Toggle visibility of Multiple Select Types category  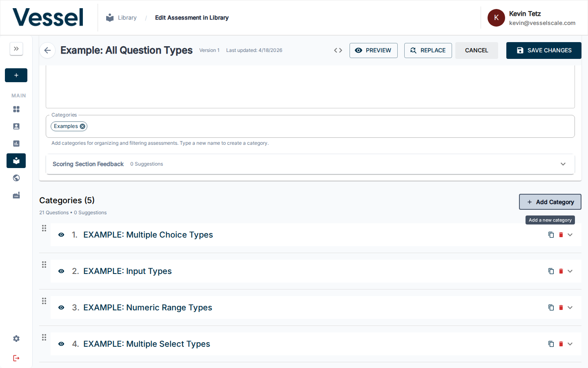tap(61, 344)
